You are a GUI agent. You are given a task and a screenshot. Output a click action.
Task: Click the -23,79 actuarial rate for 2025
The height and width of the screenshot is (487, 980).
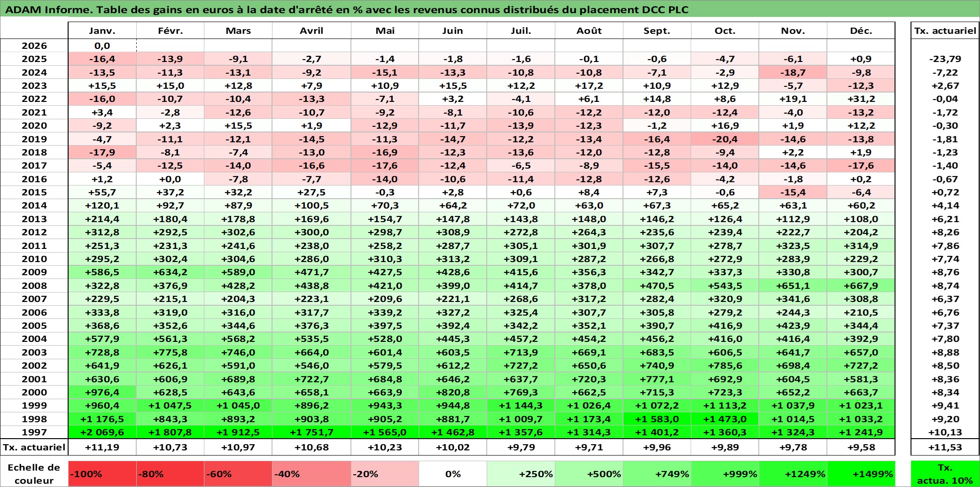[945, 59]
